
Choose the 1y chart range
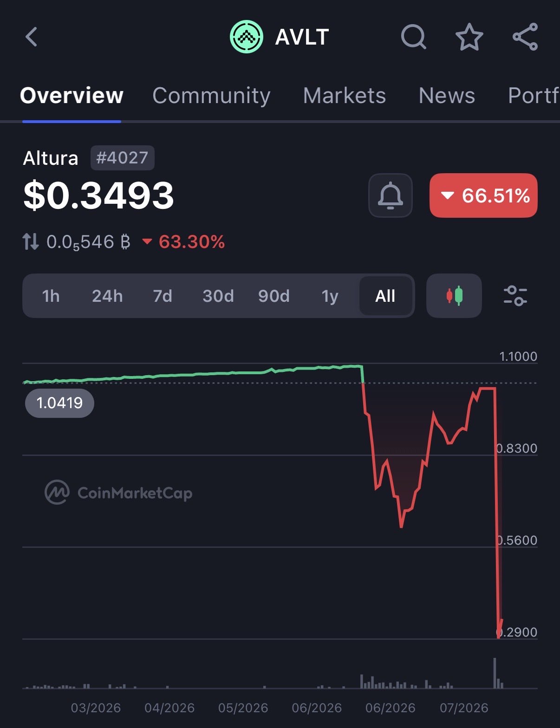(330, 296)
